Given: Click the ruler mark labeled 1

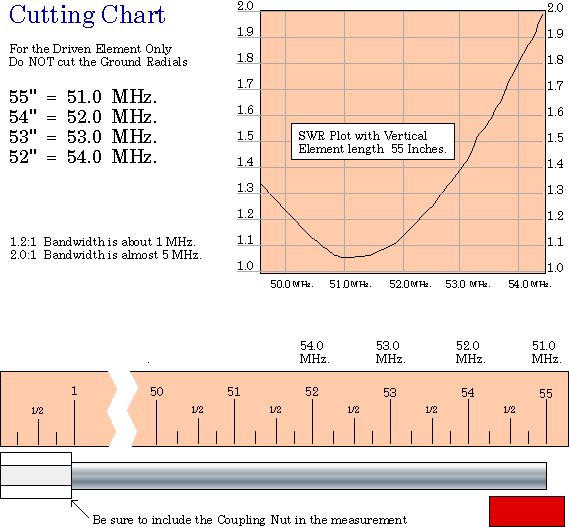Looking at the screenshot, I should 74,415.
